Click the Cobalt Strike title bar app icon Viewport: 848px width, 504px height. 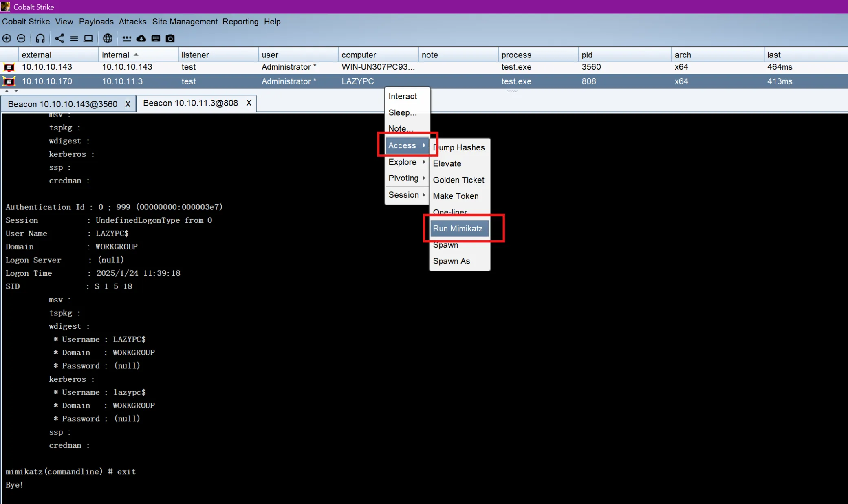[6, 7]
